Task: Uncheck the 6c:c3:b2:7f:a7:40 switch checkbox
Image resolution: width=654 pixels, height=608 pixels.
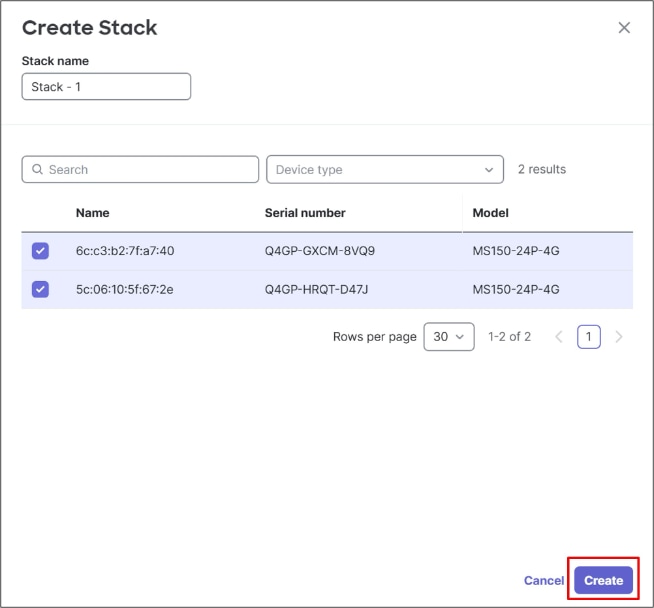Action: click(40, 251)
